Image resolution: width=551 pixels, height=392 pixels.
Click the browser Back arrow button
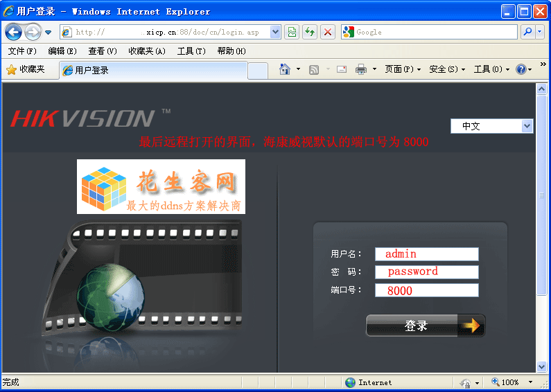13,32
